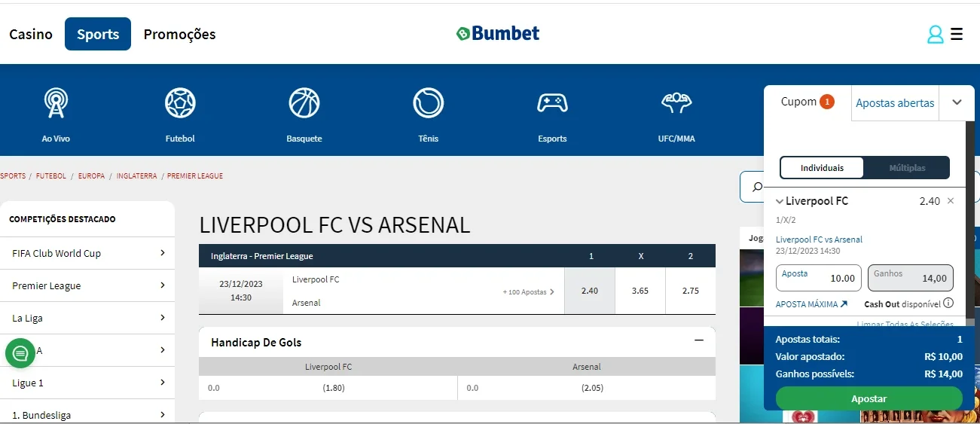Screen dimensions: 980x424
Task: Open the Ao Vivo live sports icon
Action: [56, 104]
